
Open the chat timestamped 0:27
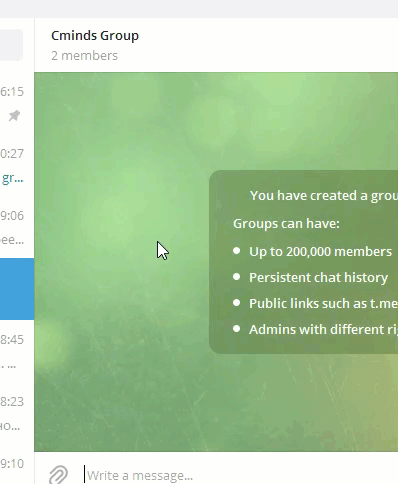coord(17,165)
